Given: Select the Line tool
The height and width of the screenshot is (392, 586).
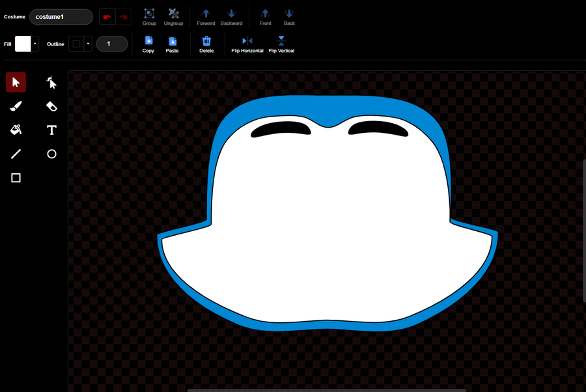Looking at the screenshot, I should coord(16,154).
